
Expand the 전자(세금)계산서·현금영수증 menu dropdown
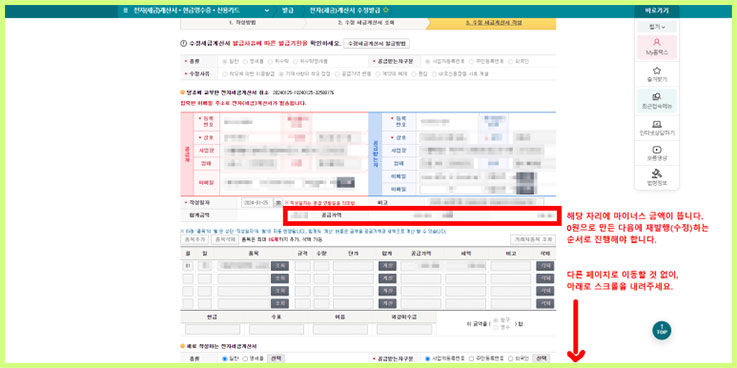tap(267, 11)
